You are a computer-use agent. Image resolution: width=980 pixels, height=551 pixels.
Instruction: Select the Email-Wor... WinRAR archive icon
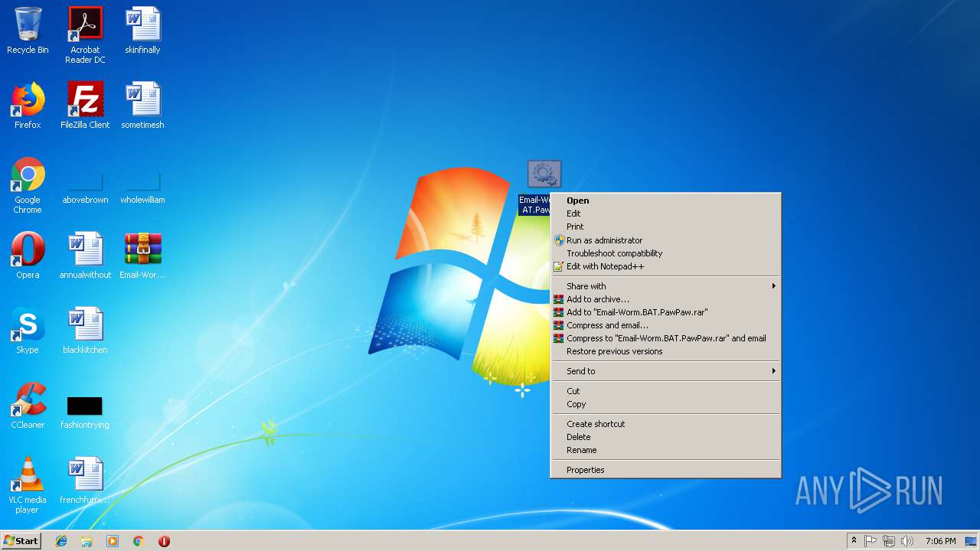tap(142, 256)
